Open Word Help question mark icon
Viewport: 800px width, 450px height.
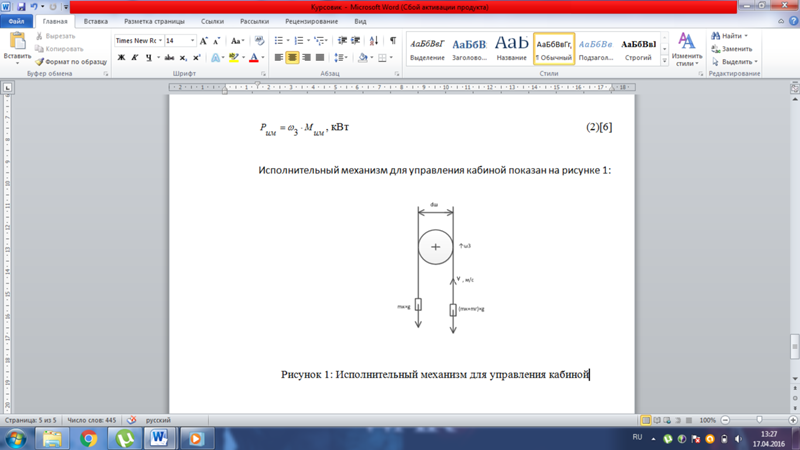tap(793, 21)
